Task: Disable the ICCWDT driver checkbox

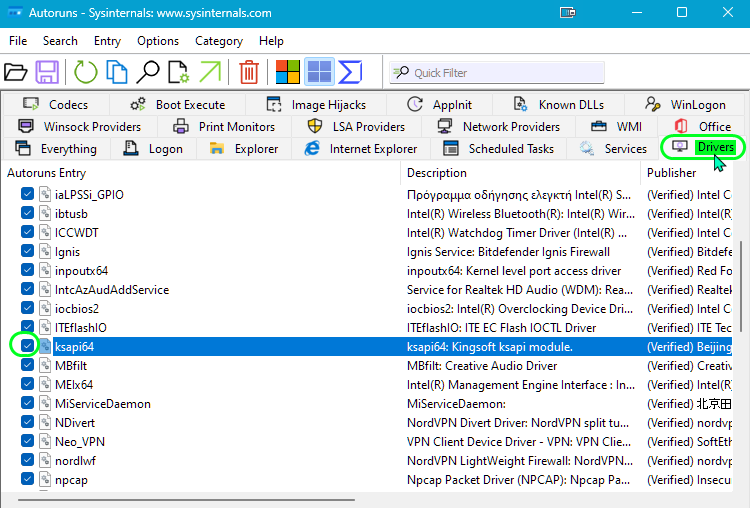Action: (27, 232)
